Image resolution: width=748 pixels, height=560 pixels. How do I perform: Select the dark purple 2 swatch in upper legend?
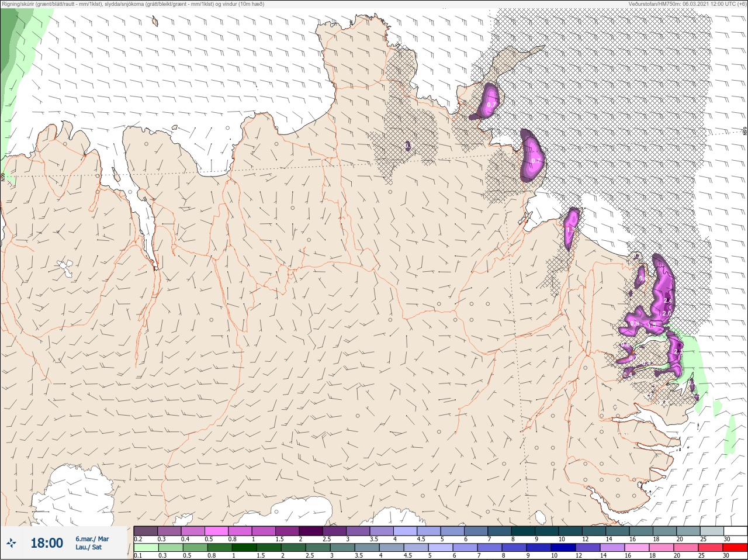click(x=312, y=531)
